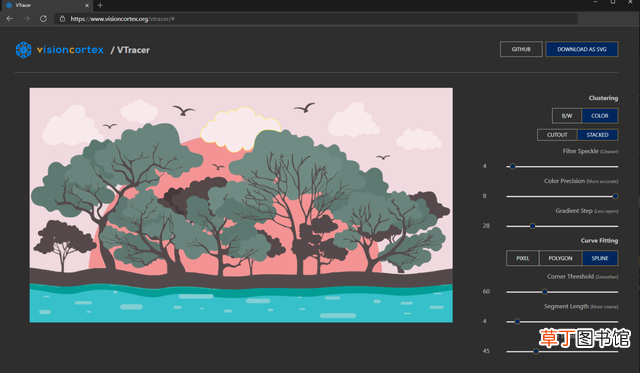Adjust the Gradient Step slider
Viewport: 640px width, 373px height.
click(x=562, y=226)
